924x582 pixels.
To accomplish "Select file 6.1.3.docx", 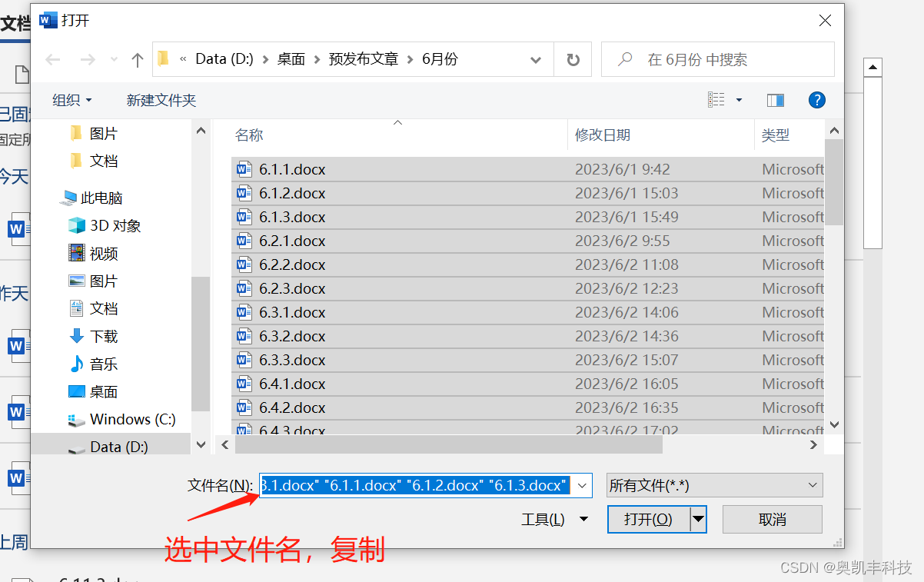I will (527, 217).
